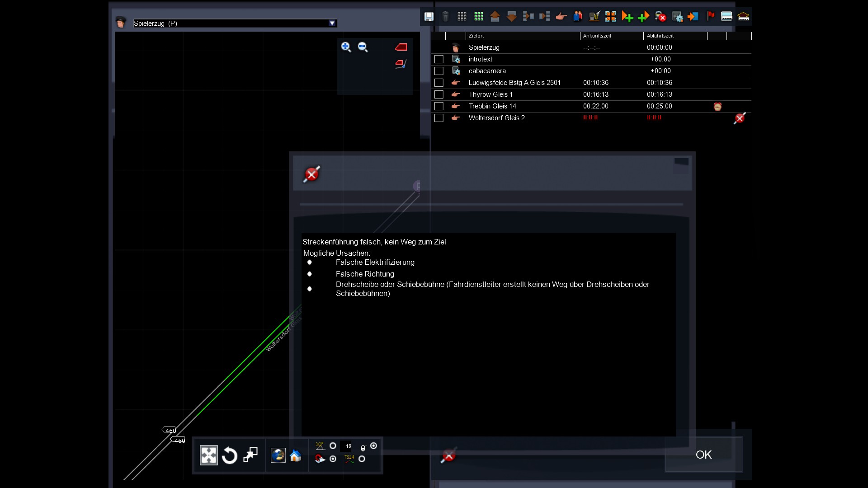Click the zoom out magnifier on map
868x488 pixels.
click(x=363, y=47)
